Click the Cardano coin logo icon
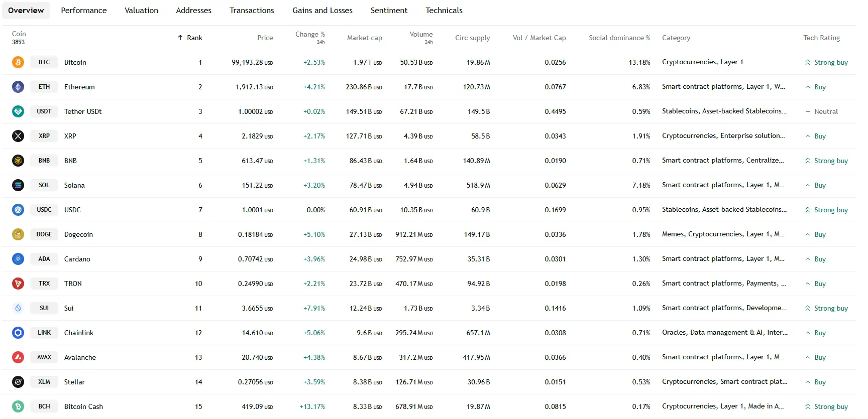The image size is (868, 419). 18,259
